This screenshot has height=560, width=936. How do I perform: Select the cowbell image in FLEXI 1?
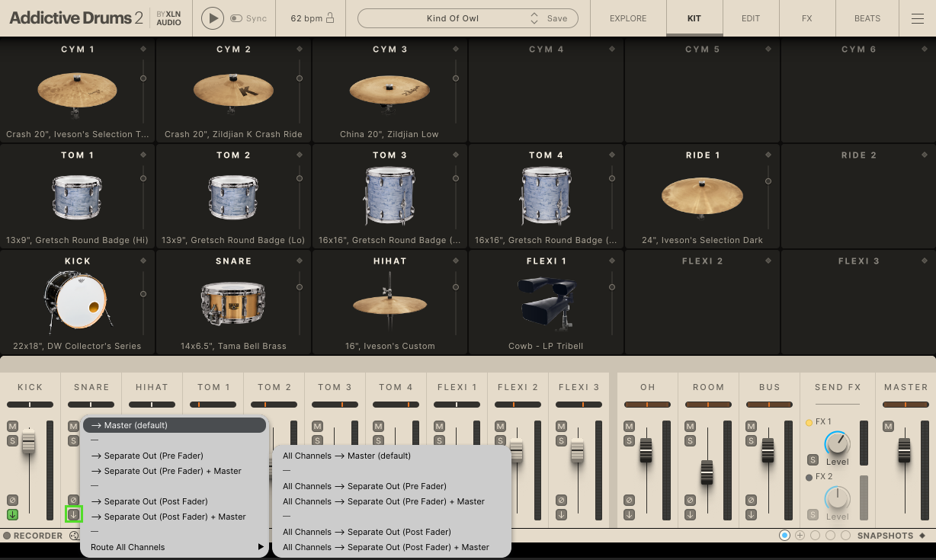546,305
